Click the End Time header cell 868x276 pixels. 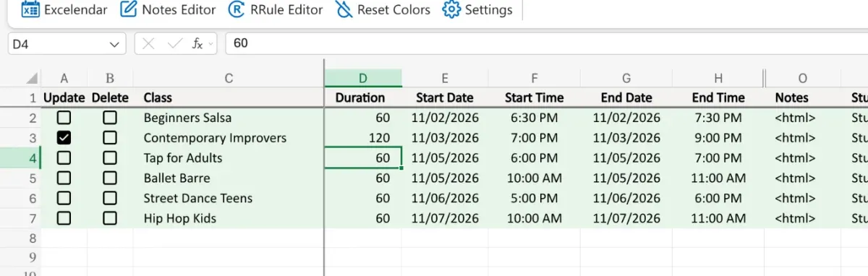click(x=718, y=98)
